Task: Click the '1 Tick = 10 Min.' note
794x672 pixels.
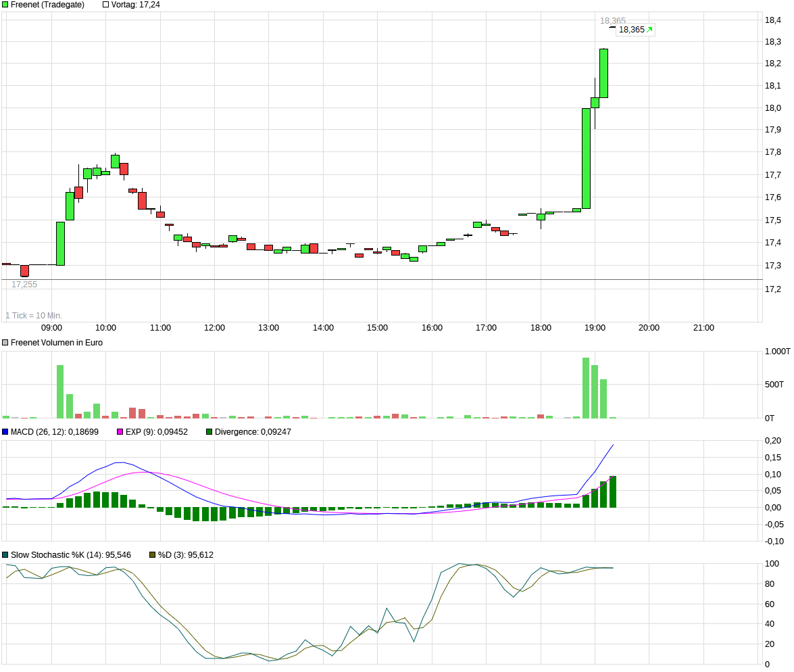Action: point(33,315)
